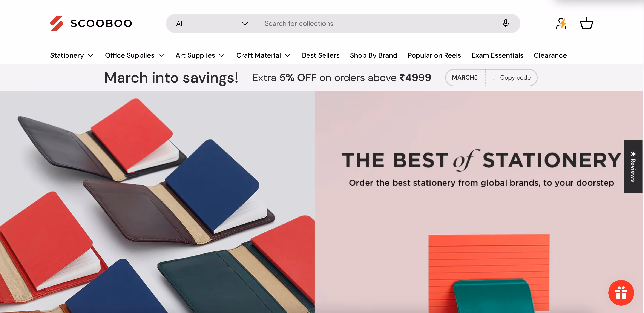Browse the Clearance section
This screenshot has width=644, height=313.
[550, 55]
